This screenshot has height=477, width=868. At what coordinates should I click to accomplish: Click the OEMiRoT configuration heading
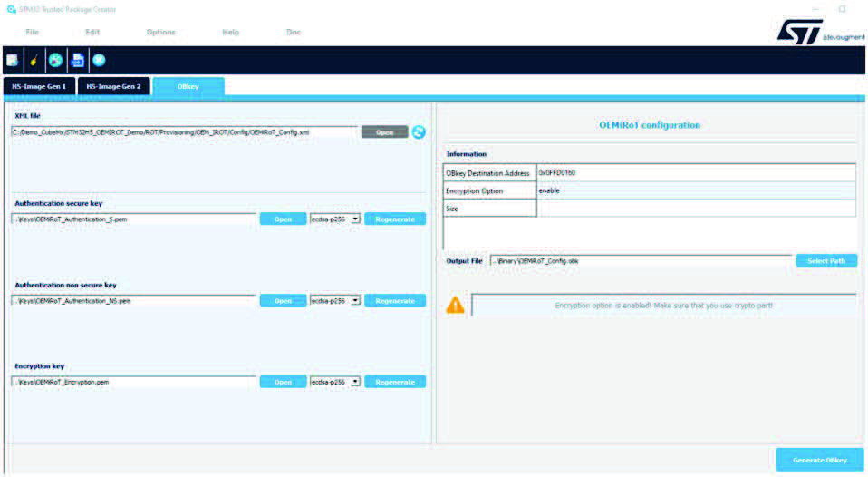(650, 124)
